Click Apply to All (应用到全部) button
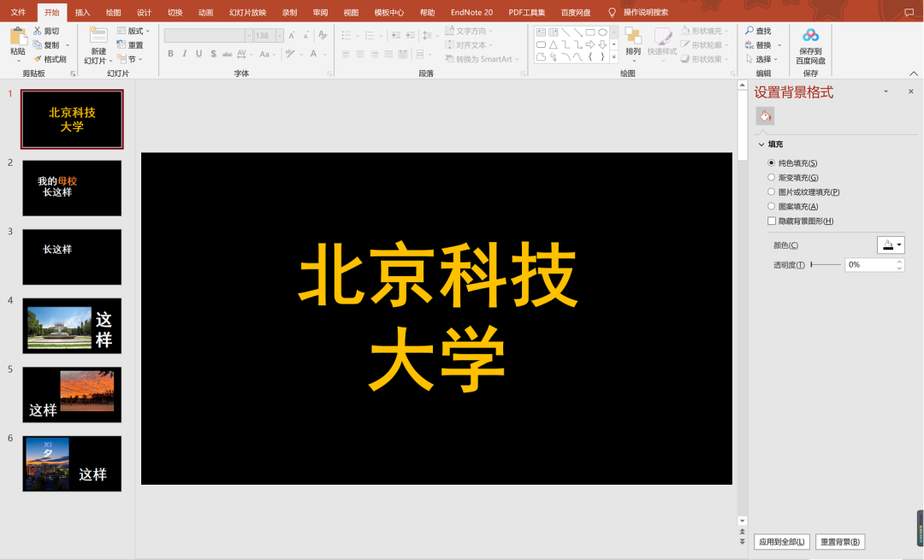 [781, 542]
